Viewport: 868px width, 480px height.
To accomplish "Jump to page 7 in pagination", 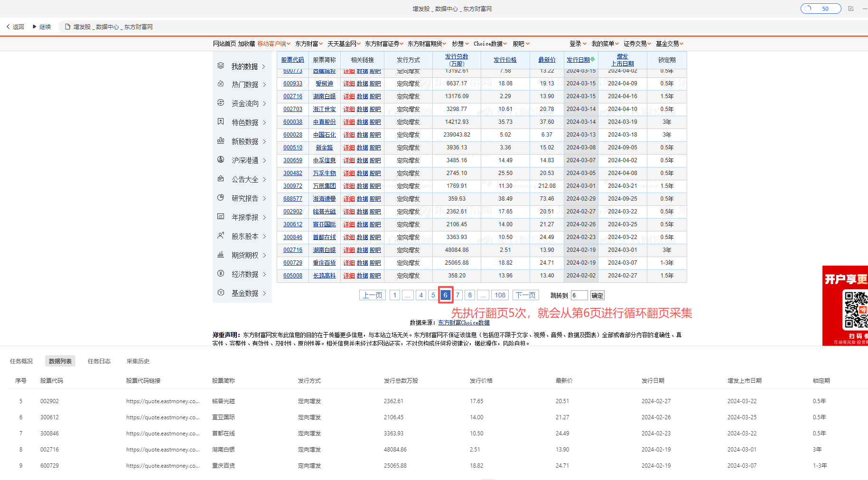I will pos(458,295).
